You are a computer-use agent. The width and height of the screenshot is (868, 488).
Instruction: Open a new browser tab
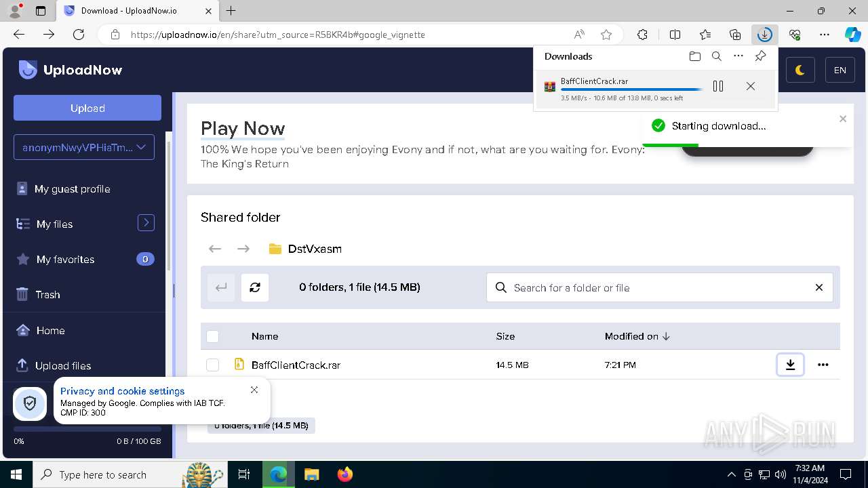231,11
